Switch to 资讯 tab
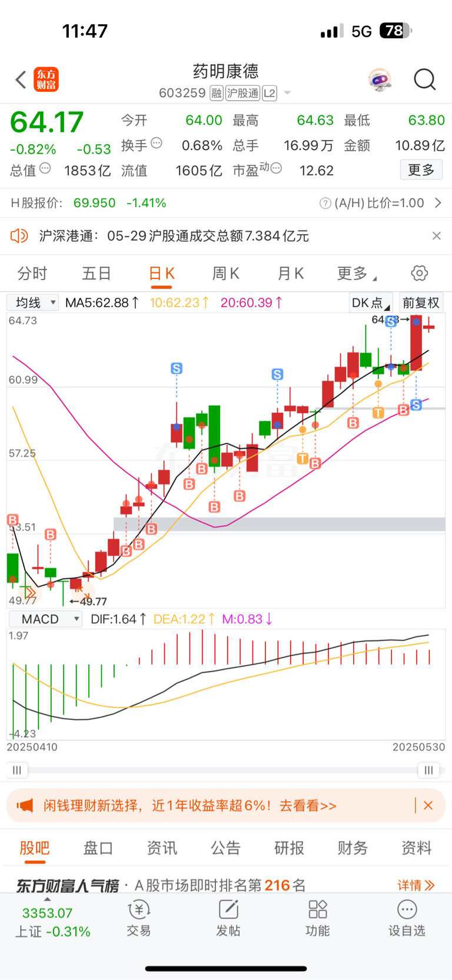This screenshot has height=980, width=452. [162, 848]
